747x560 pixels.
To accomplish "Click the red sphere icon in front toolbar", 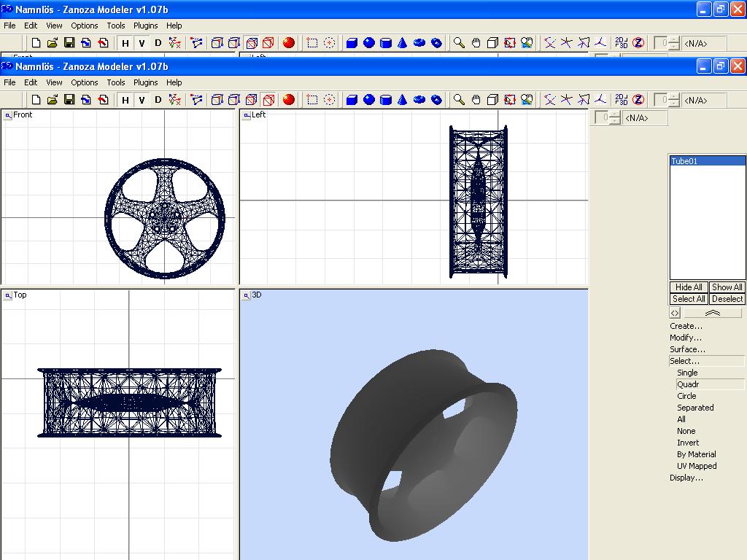I will click(x=289, y=100).
